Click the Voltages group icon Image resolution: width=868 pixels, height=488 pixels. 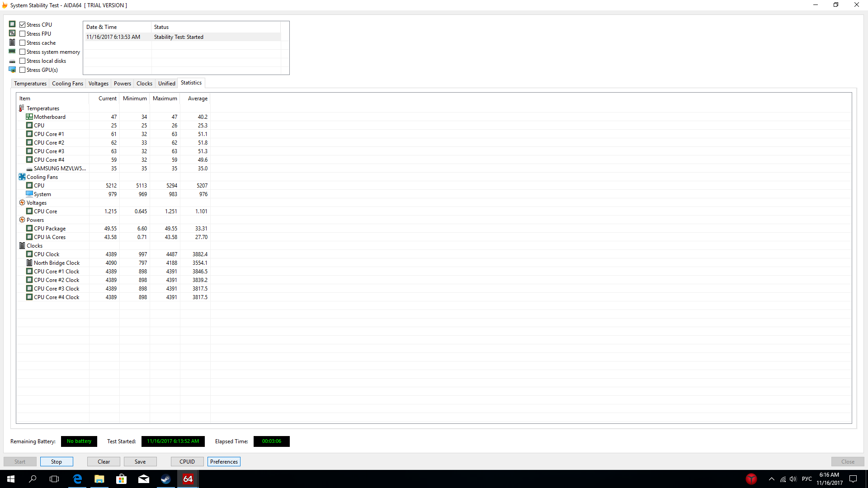pos(22,203)
